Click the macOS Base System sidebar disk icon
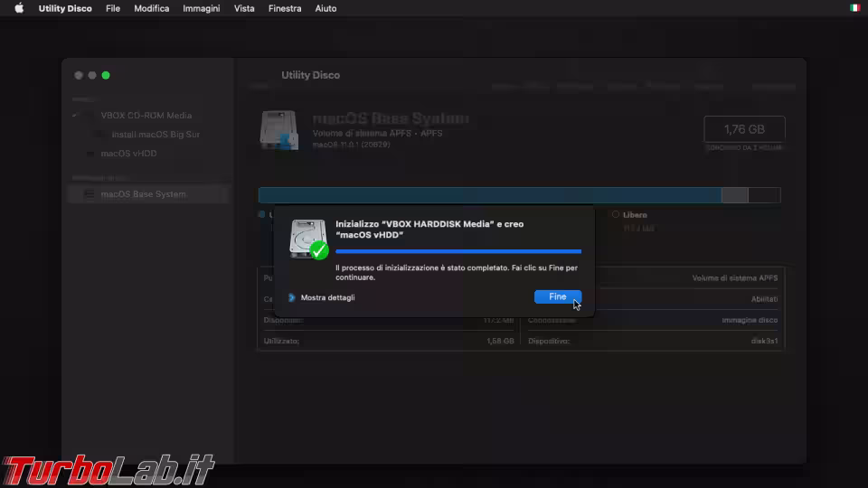Screen dimensions: 868x488 coord(89,194)
